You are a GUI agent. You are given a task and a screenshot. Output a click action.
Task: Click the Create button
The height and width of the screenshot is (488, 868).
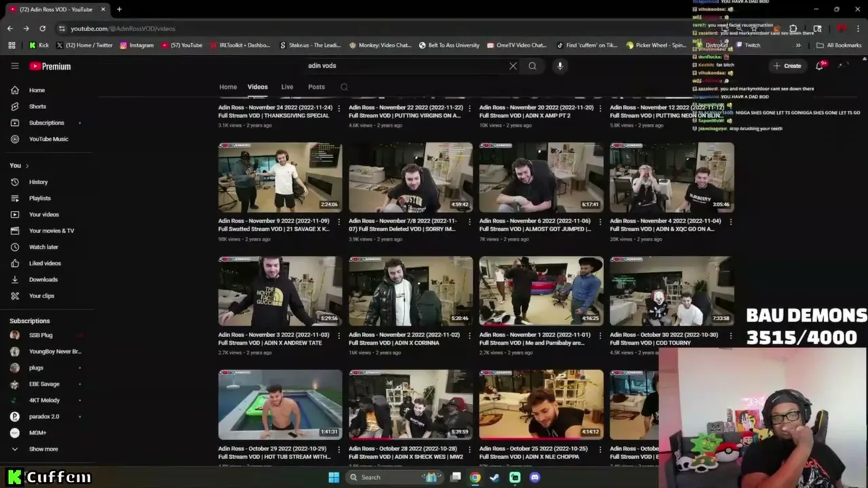787,66
